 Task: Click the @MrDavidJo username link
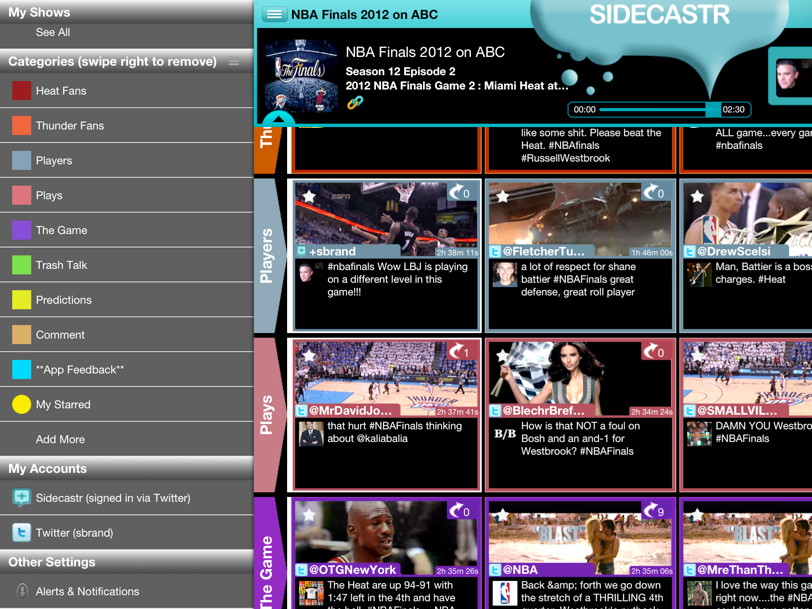pos(351,411)
